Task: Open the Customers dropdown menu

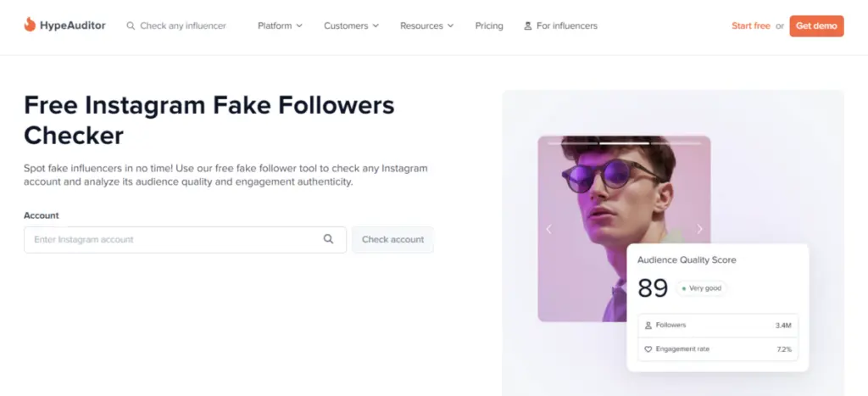Action: 351,26
